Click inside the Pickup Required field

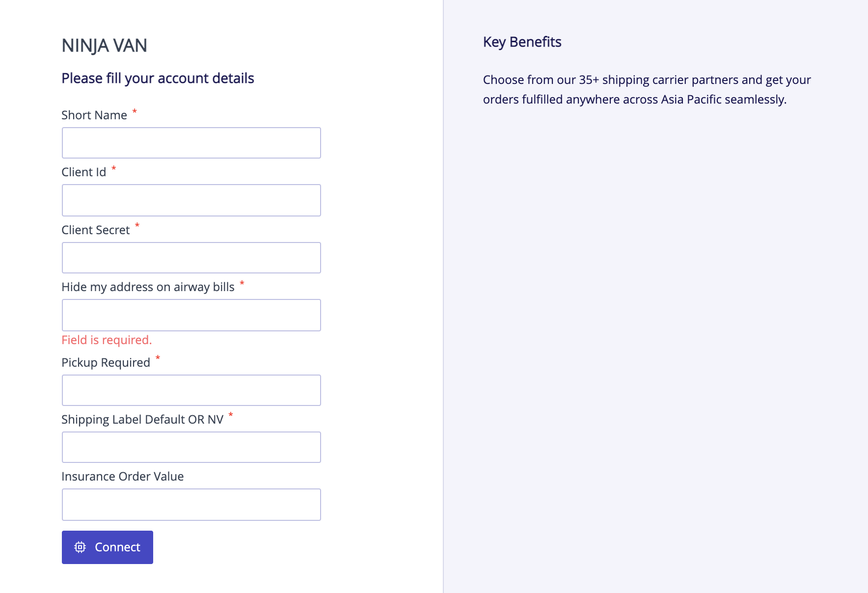click(x=191, y=390)
